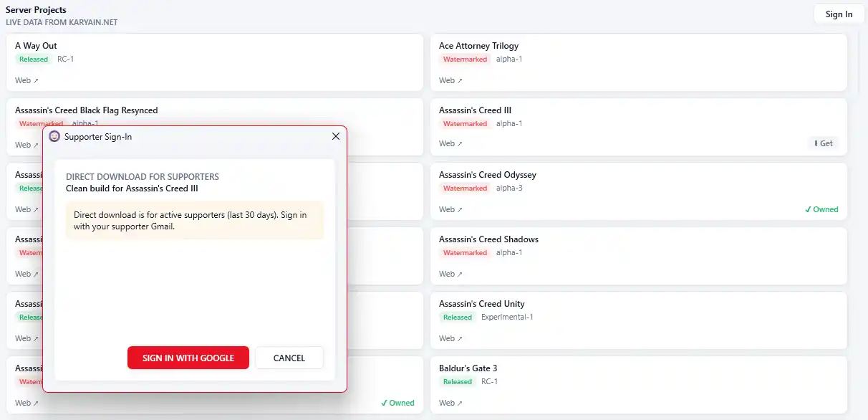Open the Web link under Assassin's Creed III

click(x=451, y=143)
